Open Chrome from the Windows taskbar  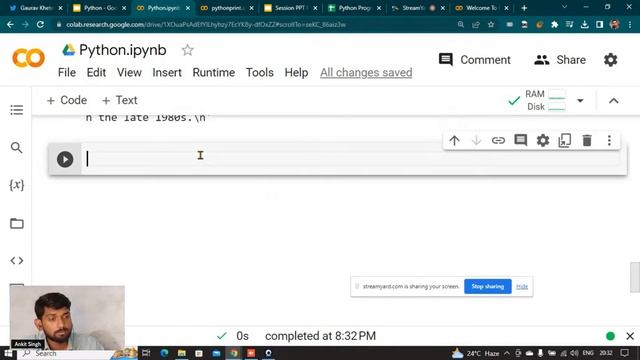click(233, 353)
